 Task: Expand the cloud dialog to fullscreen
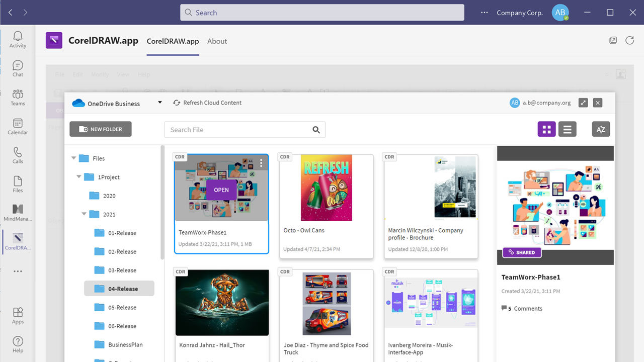(583, 103)
